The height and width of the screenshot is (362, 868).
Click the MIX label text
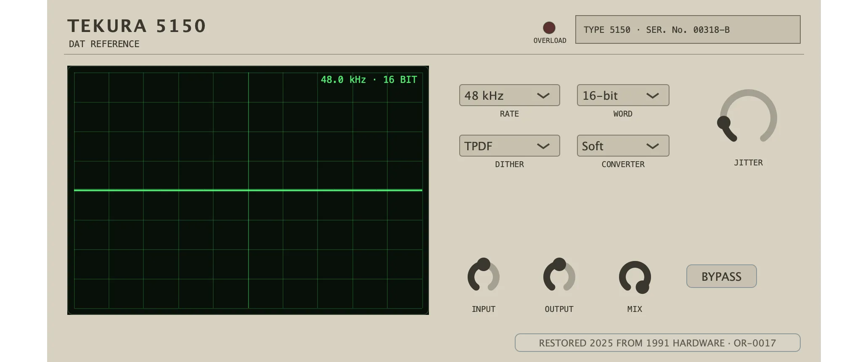pos(635,309)
